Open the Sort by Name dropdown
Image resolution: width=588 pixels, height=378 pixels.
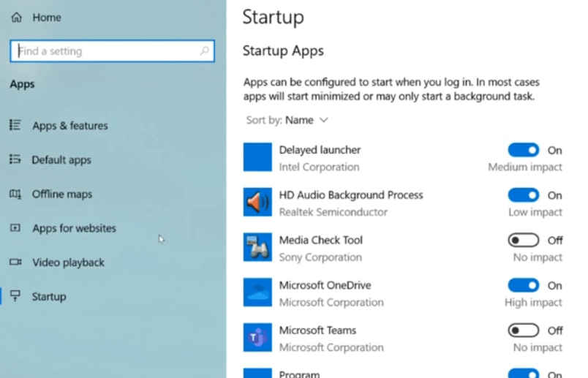pyautogui.click(x=287, y=120)
